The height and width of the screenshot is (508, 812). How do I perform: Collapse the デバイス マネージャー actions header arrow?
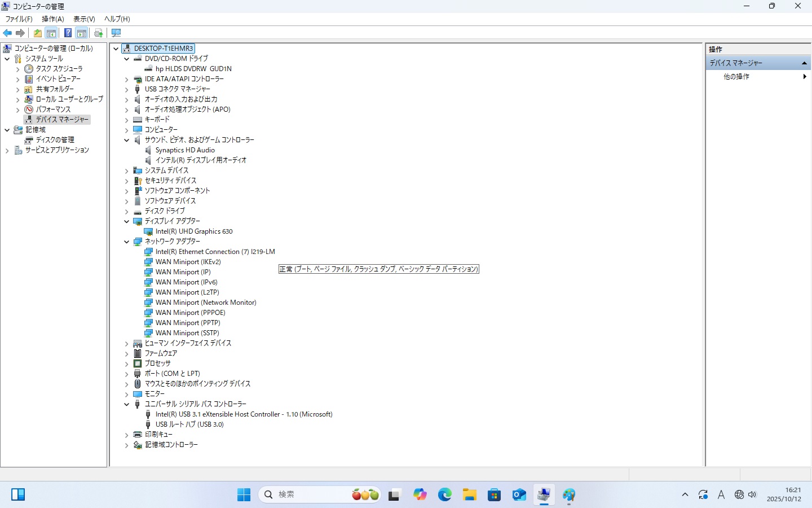click(x=804, y=63)
